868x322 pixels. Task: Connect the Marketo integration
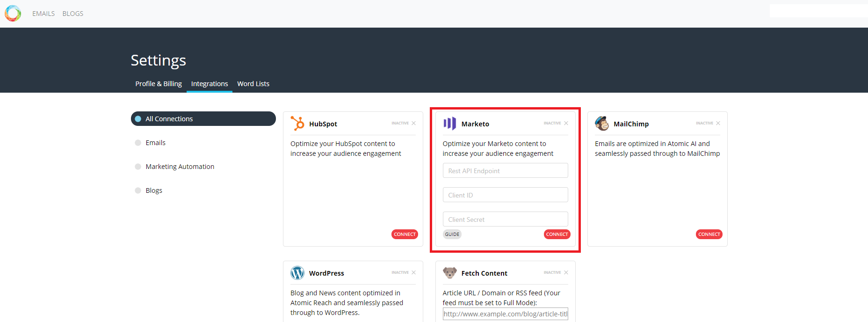557,234
